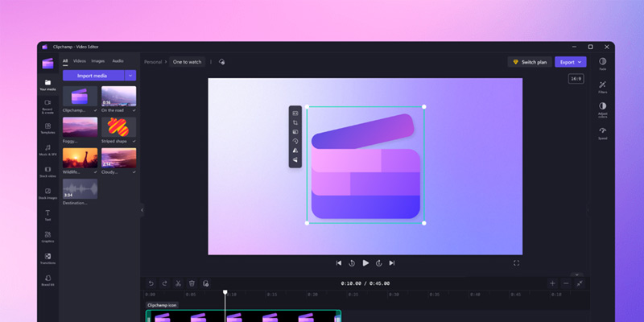Select the Clipchamp icon media thumbnail
644x322 pixels.
[x=80, y=96]
